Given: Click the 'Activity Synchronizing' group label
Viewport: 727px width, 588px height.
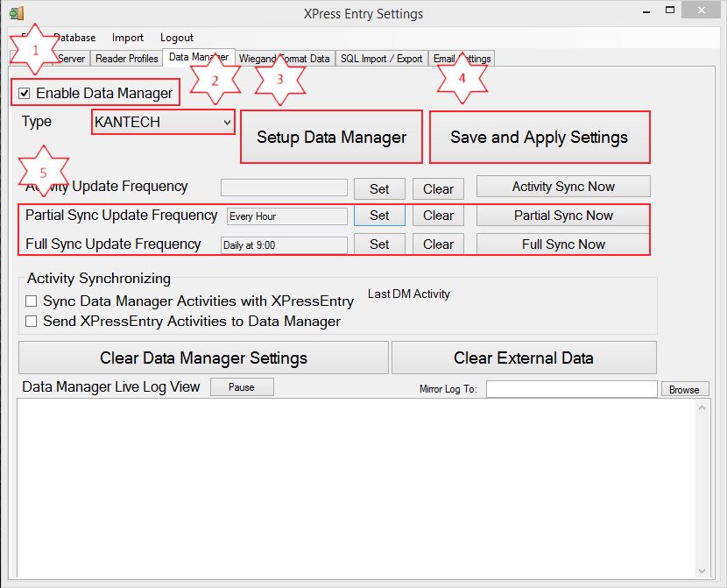Looking at the screenshot, I should (x=99, y=279).
